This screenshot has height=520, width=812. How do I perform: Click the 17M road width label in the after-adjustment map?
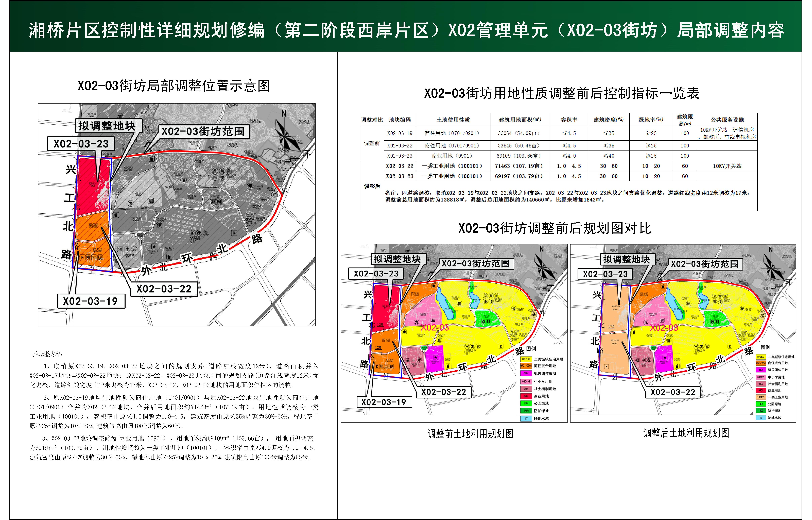611,327
